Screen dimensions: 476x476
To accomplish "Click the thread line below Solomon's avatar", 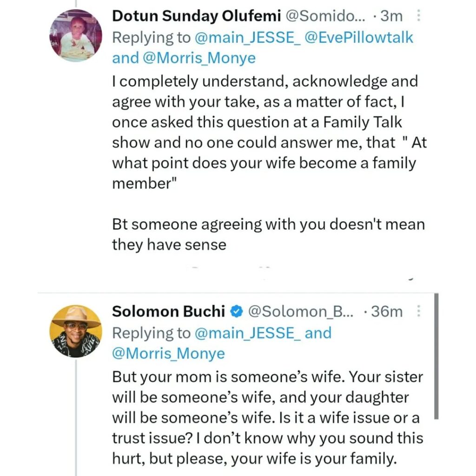I will point(75,418).
